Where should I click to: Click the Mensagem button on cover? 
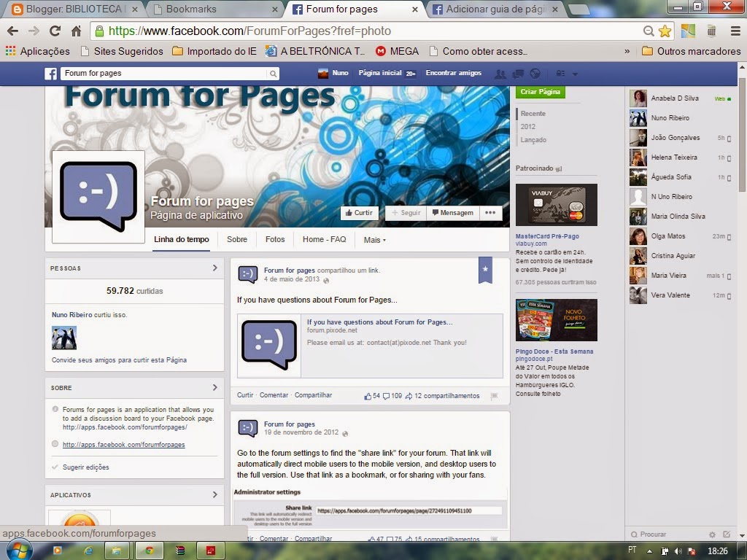click(452, 213)
